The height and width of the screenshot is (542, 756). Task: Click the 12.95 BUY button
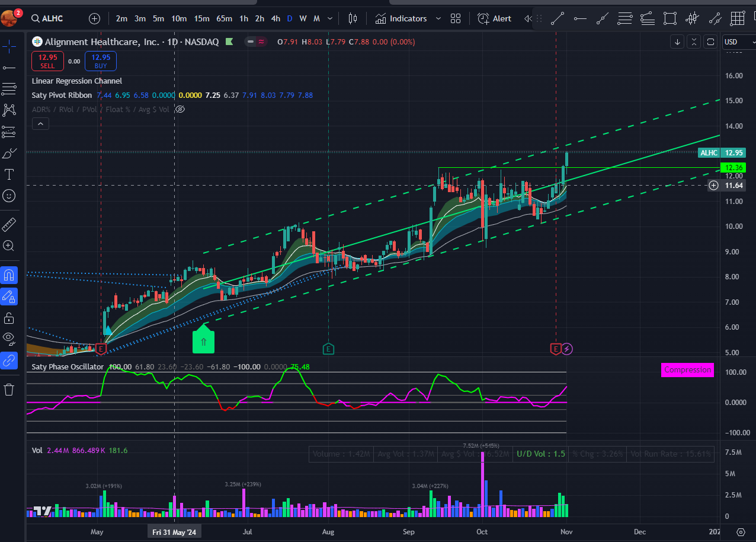tap(100, 59)
